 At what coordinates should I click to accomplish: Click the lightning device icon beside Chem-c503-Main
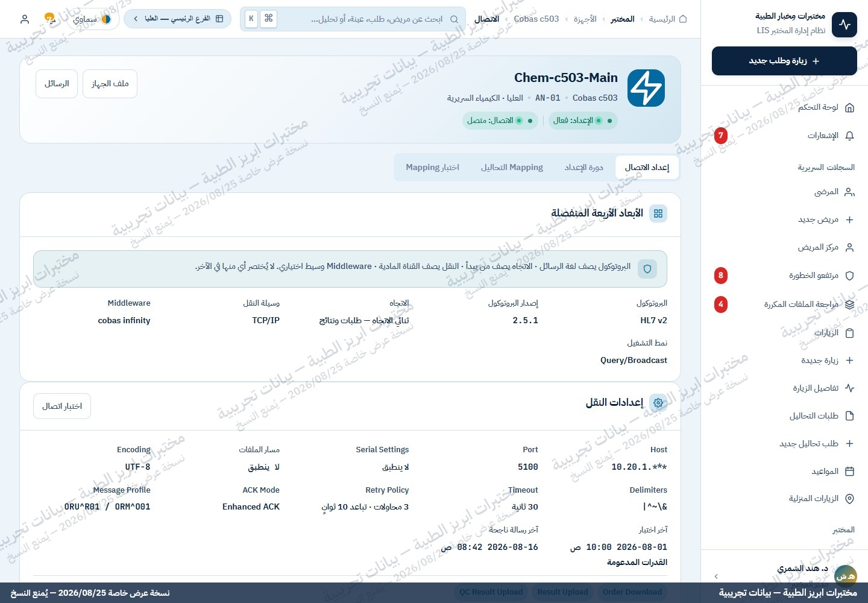point(646,88)
